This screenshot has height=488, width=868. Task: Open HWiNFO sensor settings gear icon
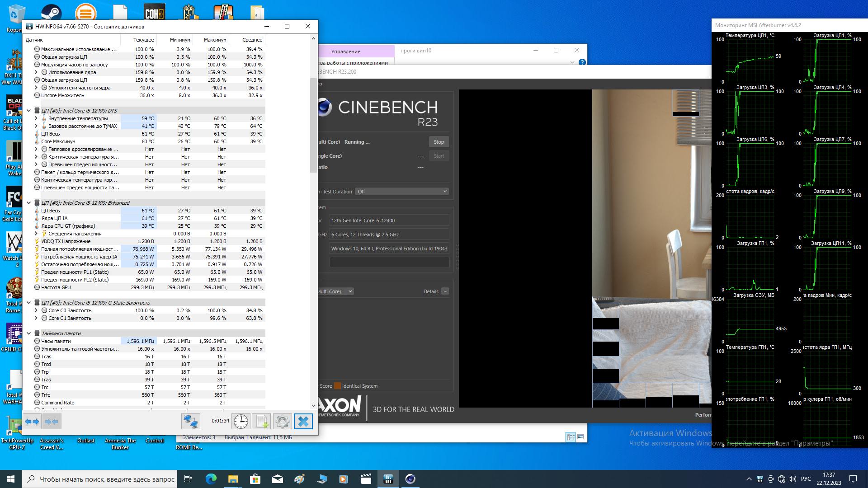pos(283,422)
